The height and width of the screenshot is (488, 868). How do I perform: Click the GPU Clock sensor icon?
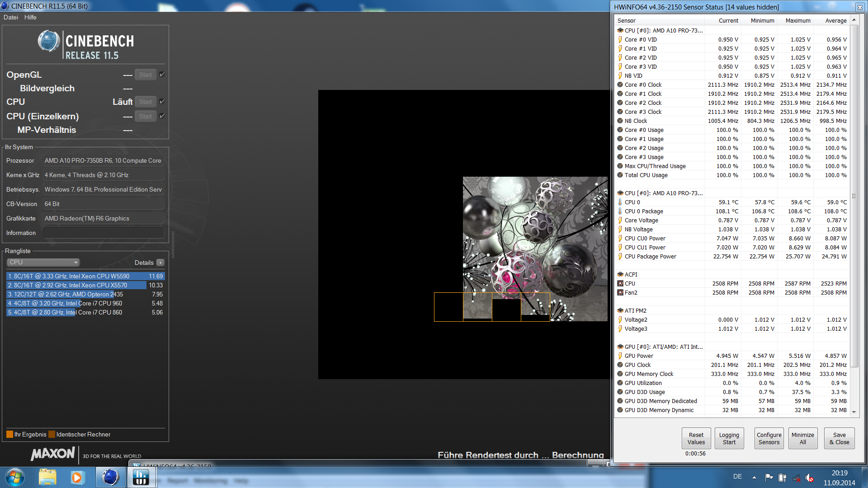point(620,365)
